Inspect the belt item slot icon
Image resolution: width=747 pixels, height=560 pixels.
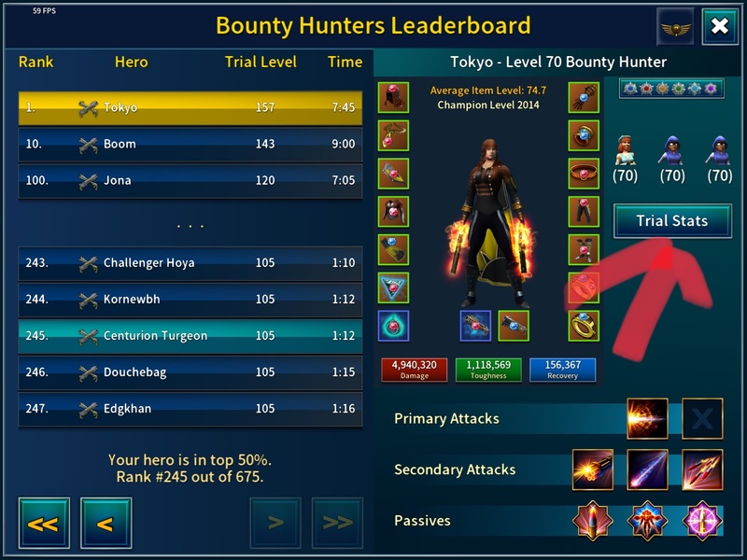pyautogui.click(x=584, y=174)
